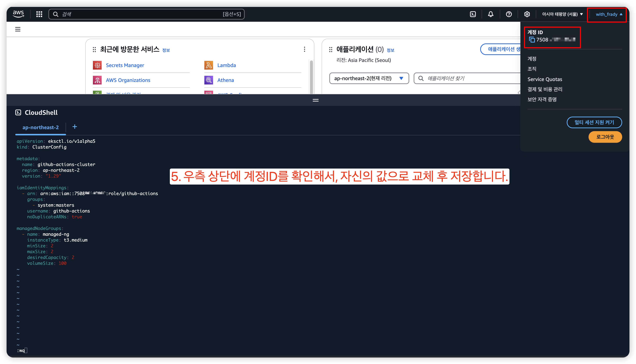The height and width of the screenshot is (364, 636).
Task: Click the github-actions-cluster name text in editor
Action: (66, 165)
